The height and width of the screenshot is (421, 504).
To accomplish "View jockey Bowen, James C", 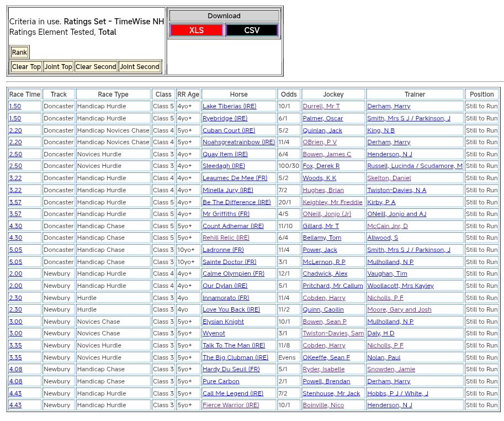I will point(327,154).
